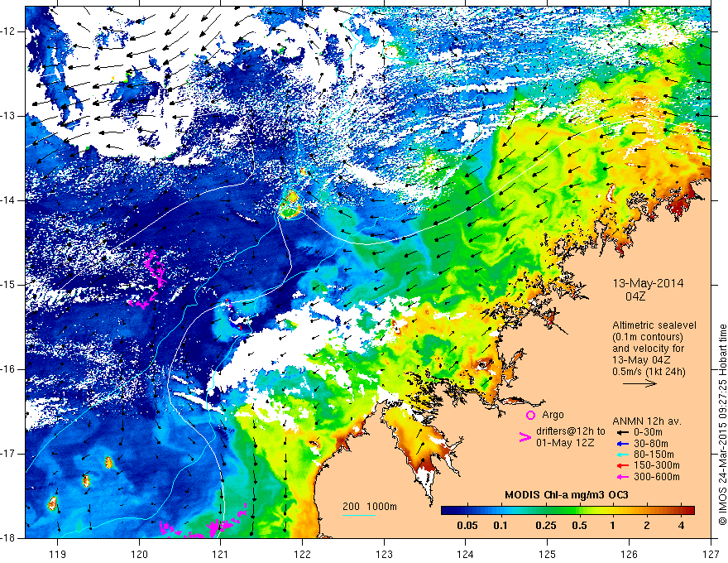Click the '0-30m' depth label
Viewport: 728px width, 563px height.
[x=648, y=432]
